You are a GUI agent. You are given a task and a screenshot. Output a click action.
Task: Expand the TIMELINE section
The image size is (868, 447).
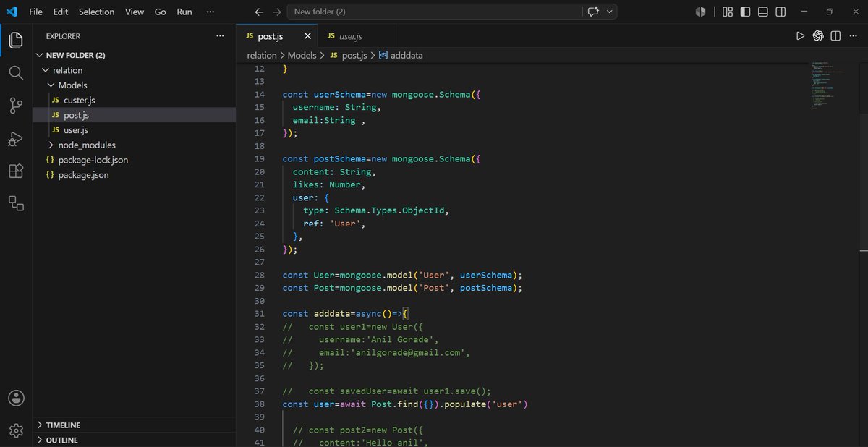coord(40,425)
